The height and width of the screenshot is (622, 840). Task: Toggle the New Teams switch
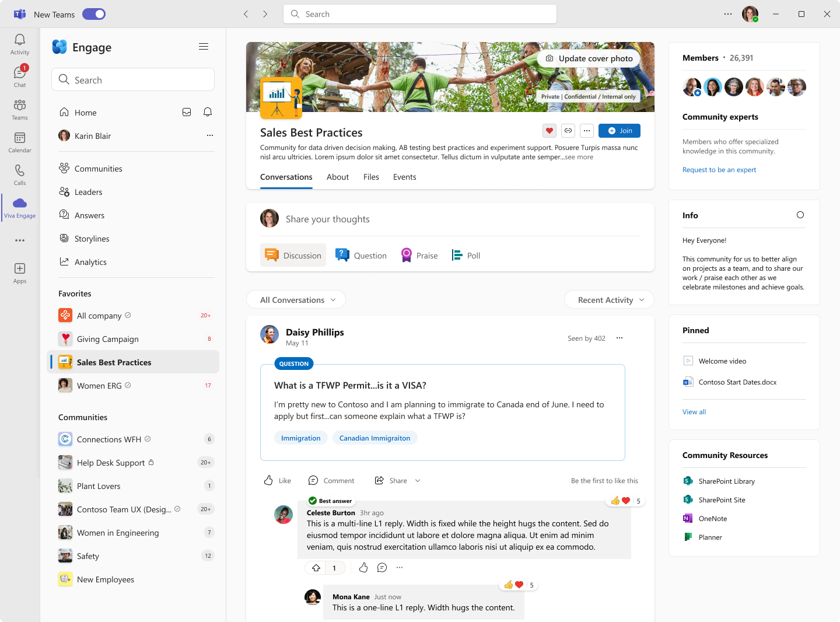click(94, 14)
